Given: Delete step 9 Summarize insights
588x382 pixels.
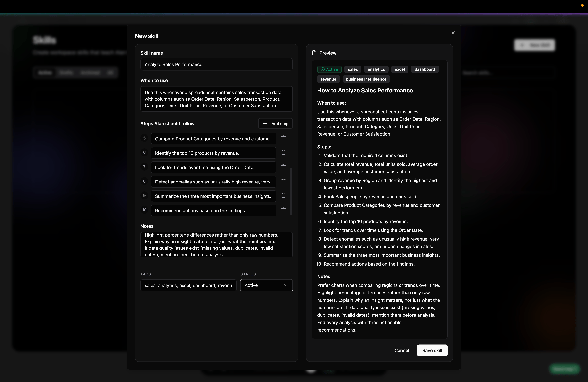Looking at the screenshot, I should (283, 195).
